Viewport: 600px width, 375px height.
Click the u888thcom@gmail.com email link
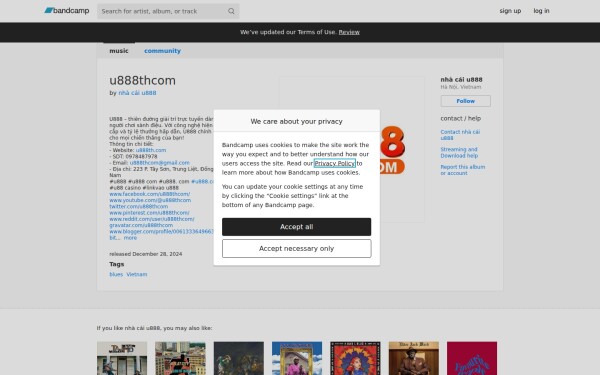[160, 163]
